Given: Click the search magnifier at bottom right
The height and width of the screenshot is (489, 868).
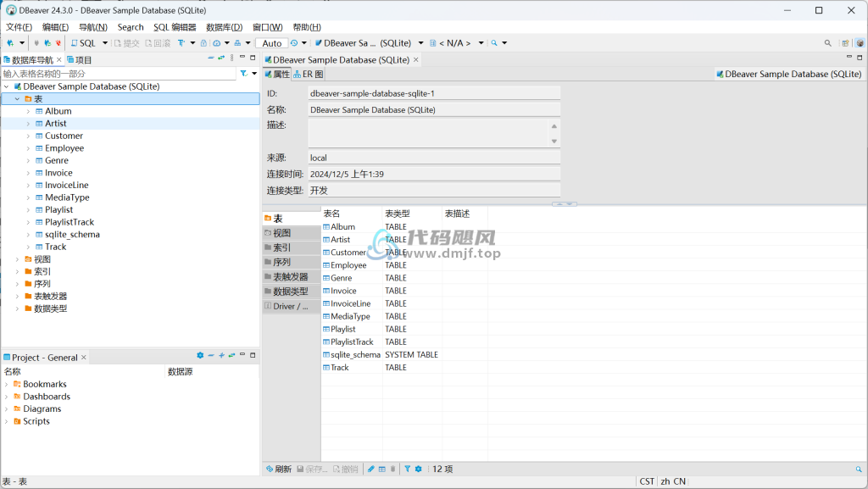Looking at the screenshot, I should [859, 470].
